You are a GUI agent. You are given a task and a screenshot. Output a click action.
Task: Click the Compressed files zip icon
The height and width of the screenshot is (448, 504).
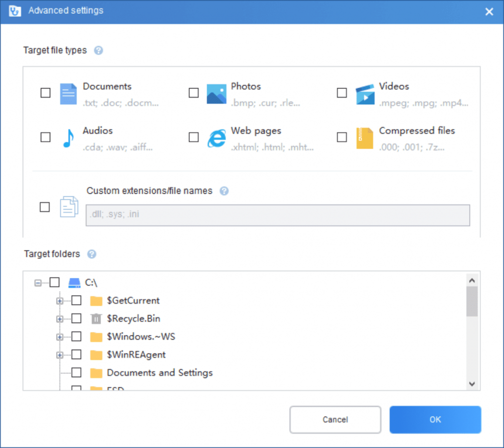pyautogui.click(x=365, y=138)
